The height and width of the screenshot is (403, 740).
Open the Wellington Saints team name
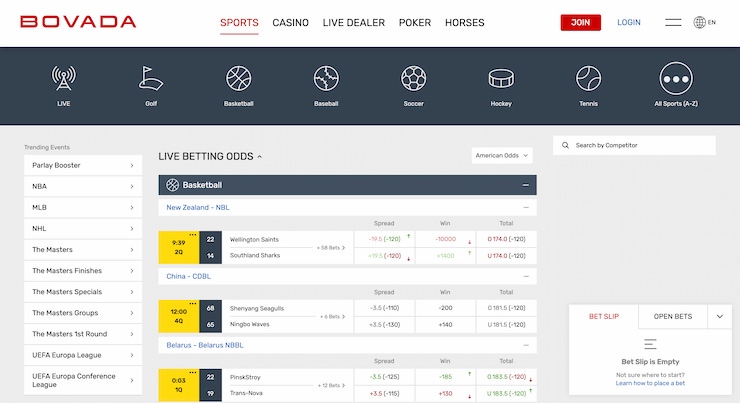pyautogui.click(x=254, y=239)
